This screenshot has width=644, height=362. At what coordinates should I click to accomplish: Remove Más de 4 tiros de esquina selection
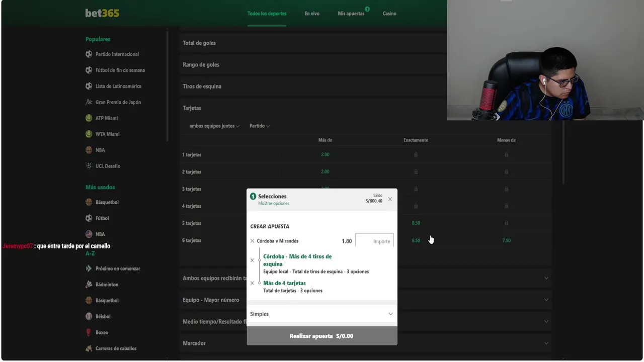point(252,260)
